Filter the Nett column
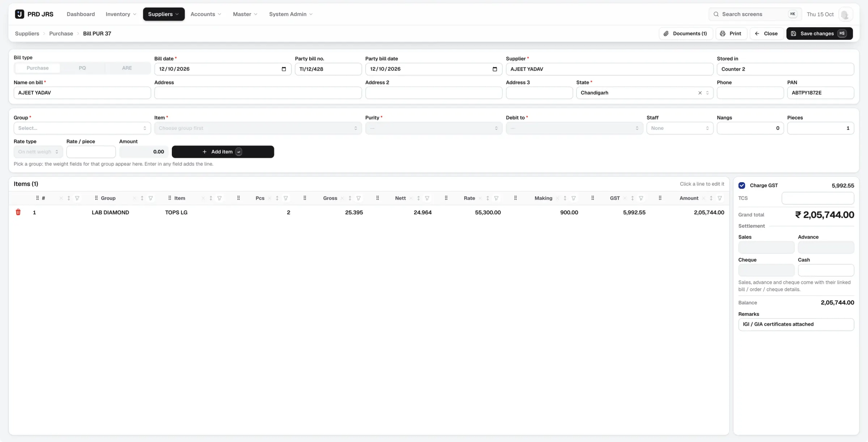Screen dimensions: 868x442 point(427,198)
